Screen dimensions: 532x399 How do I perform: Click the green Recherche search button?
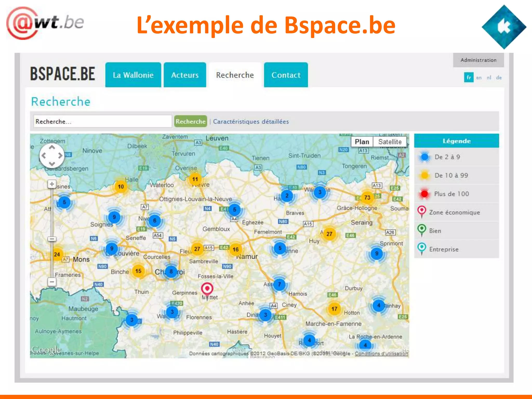coord(190,121)
